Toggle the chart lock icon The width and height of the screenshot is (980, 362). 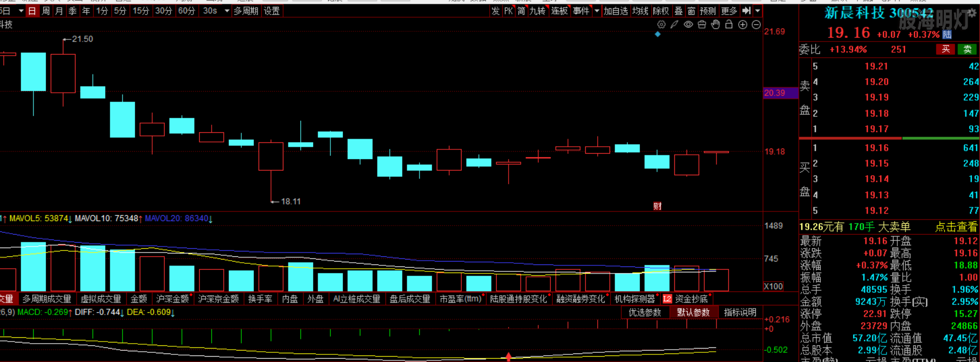(729, 25)
